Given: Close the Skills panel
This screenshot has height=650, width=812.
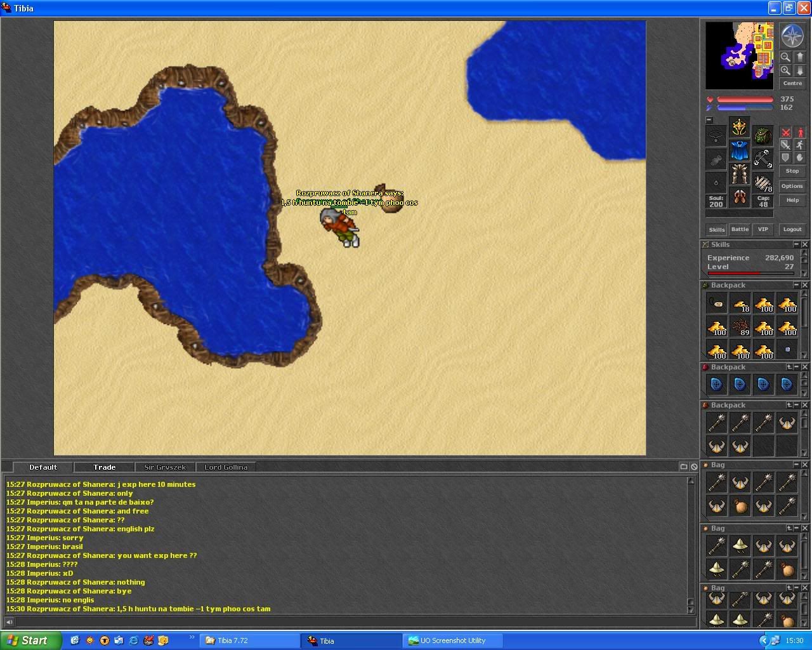Looking at the screenshot, I should [804, 244].
